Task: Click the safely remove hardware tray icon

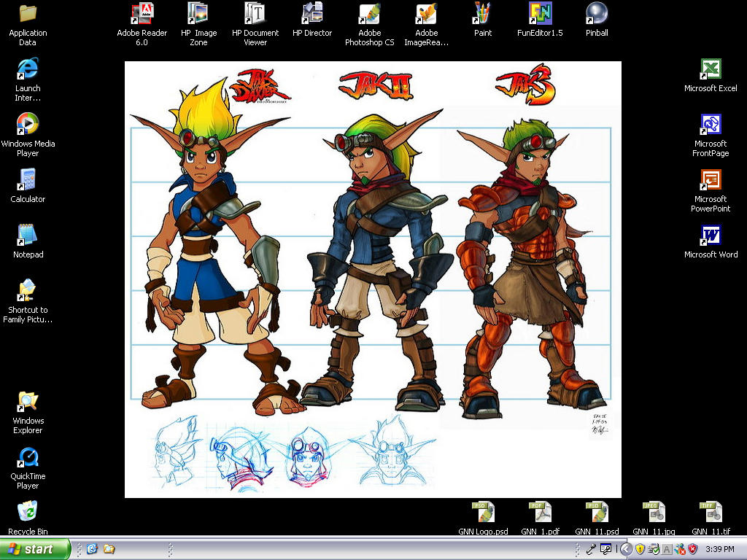Action: [x=653, y=550]
